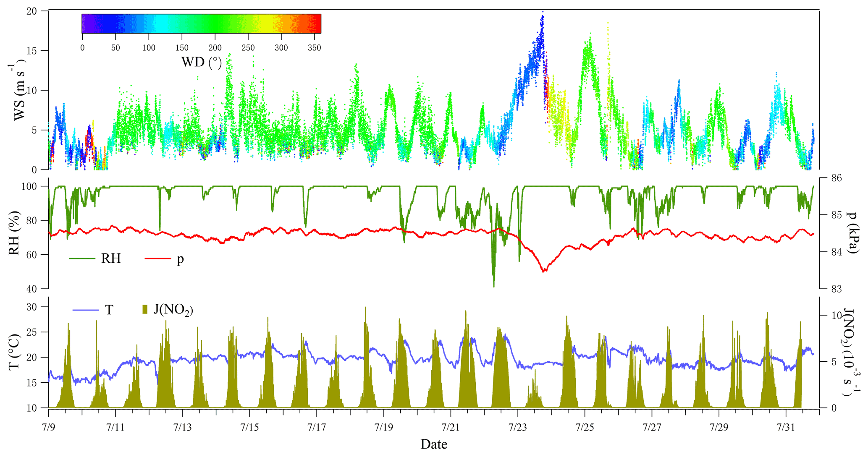Click the pressure curve minimum near 7/23
868x457 pixels.
pyautogui.click(x=544, y=271)
